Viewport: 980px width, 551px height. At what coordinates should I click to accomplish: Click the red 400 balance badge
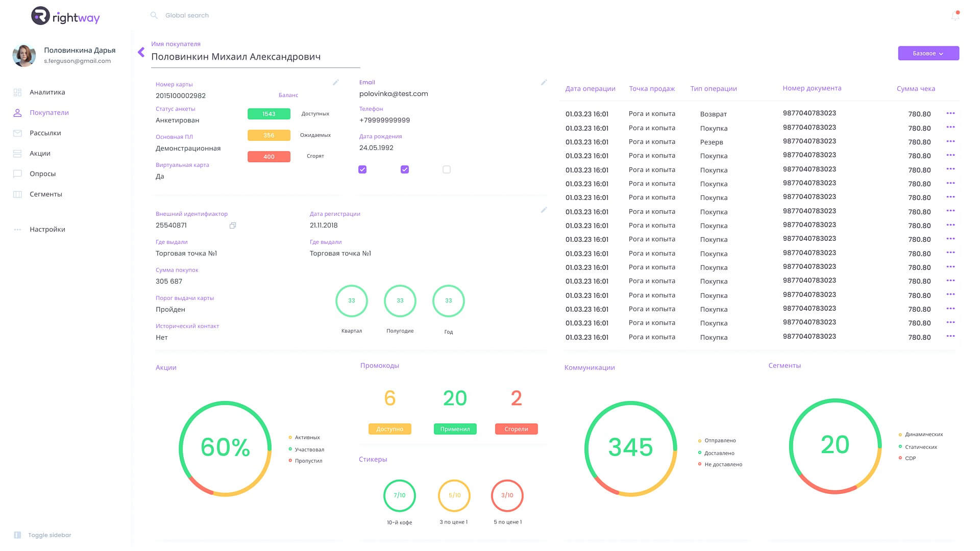(x=269, y=157)
